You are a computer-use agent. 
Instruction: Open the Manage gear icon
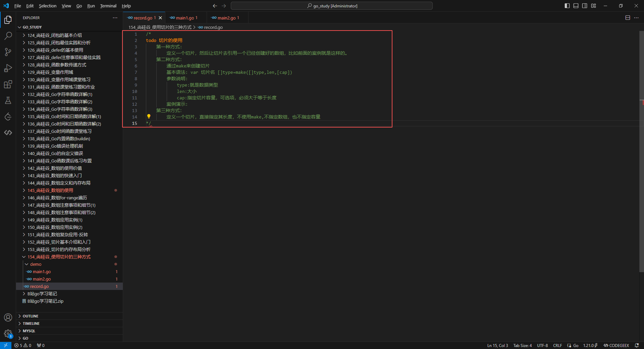(x=8, y=334)
